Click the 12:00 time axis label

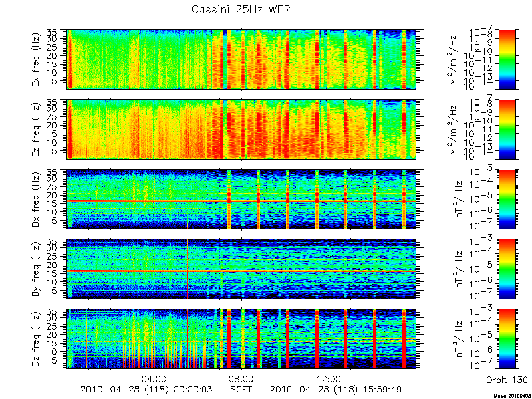click(329, 379)
